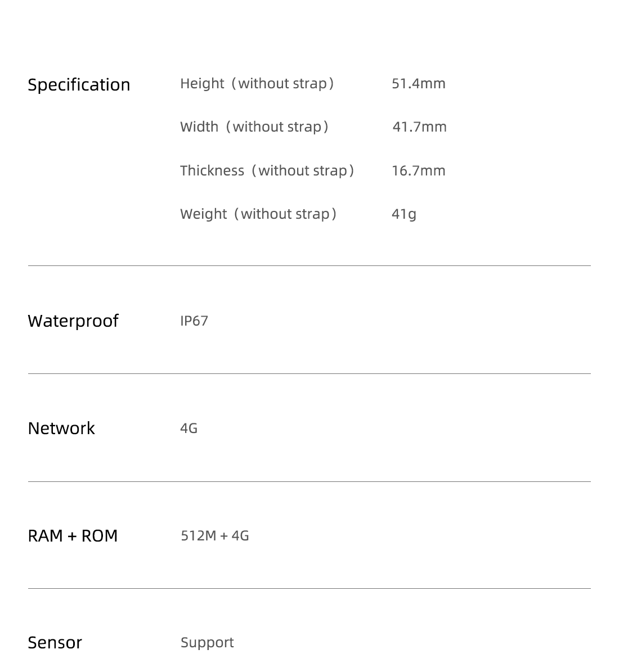Viewport: 619px width, 672px height.
Task: Click the 41.7mm width value
Action: [420, 127]
